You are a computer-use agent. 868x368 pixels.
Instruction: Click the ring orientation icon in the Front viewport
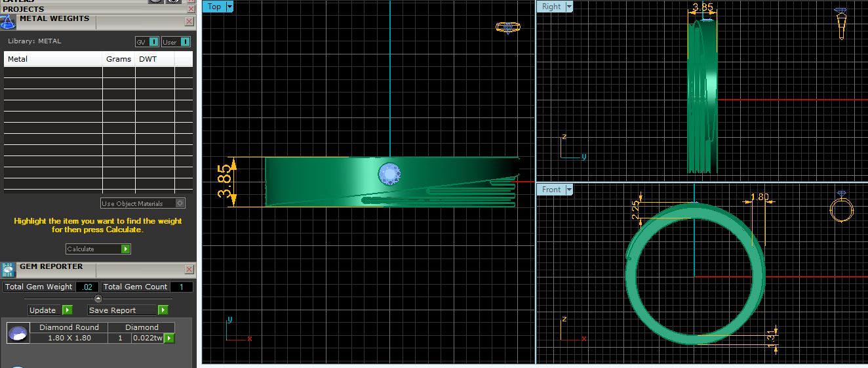coord(841,209)
